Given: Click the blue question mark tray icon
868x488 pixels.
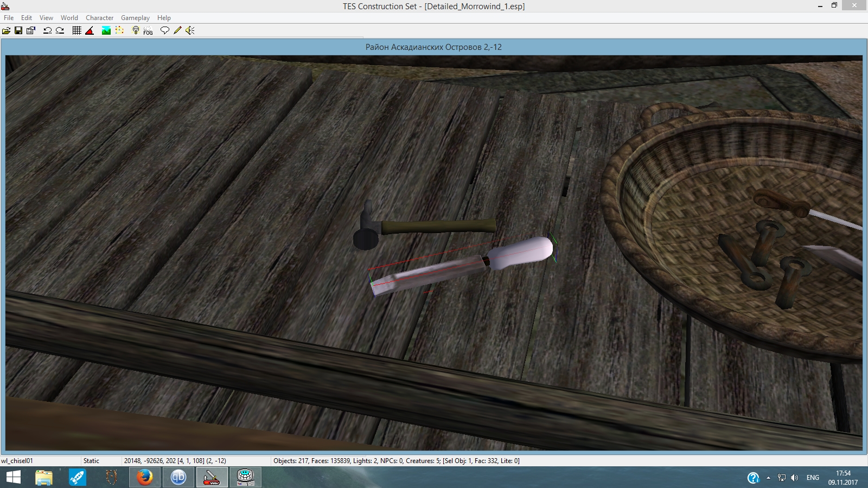Looking at the screenshot, I should click(753, 478).
